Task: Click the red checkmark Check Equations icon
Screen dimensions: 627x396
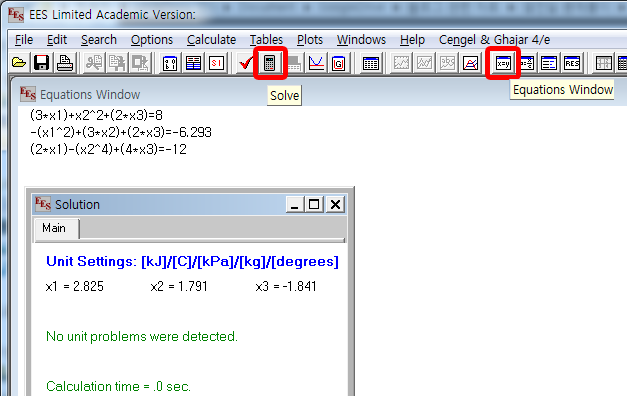Action: coord(246,63)
